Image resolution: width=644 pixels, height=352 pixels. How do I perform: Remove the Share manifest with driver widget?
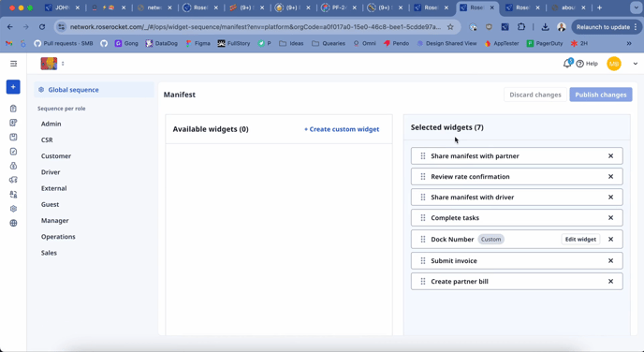610,198
